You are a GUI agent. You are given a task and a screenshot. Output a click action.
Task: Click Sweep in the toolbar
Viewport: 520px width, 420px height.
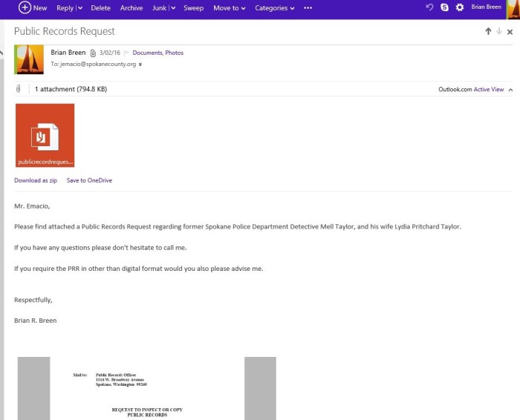[193, 8]
